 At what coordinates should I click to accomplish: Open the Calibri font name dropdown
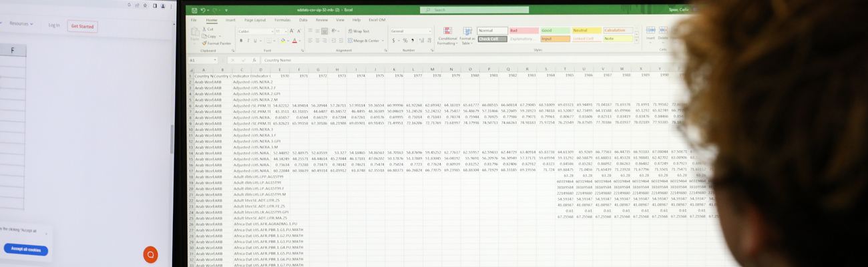coord(255,31)
